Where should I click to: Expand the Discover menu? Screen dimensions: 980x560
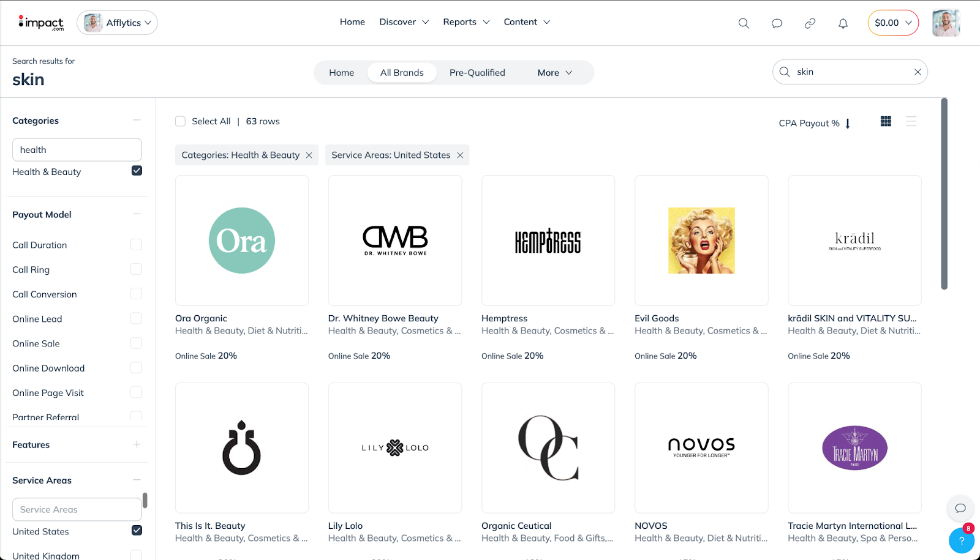pyautogui.click(x=404, y=22)
